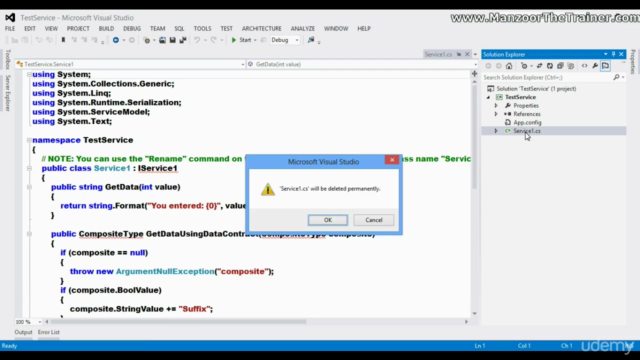The width and height of the screenshot is (640, 360).
Task: Click the Solution Explorer search magnifier icon
Action: pos(616,77)
